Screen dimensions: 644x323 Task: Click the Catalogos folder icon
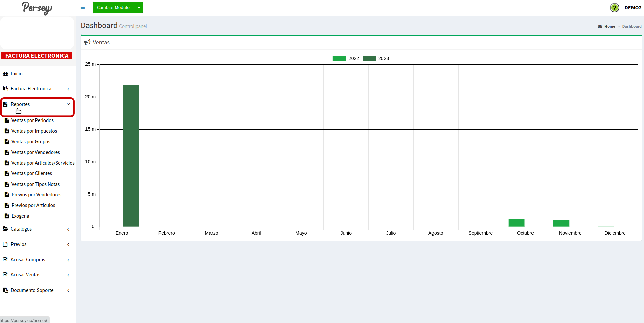(x=5, y=229)
